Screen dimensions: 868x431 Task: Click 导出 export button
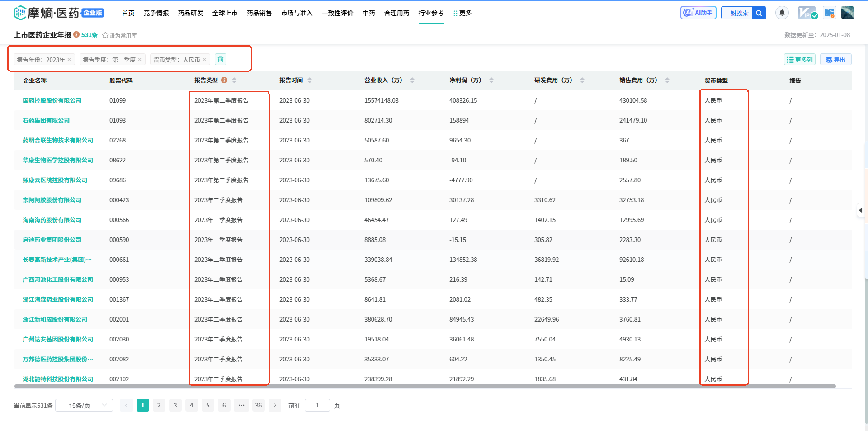(x=836, y=59)
